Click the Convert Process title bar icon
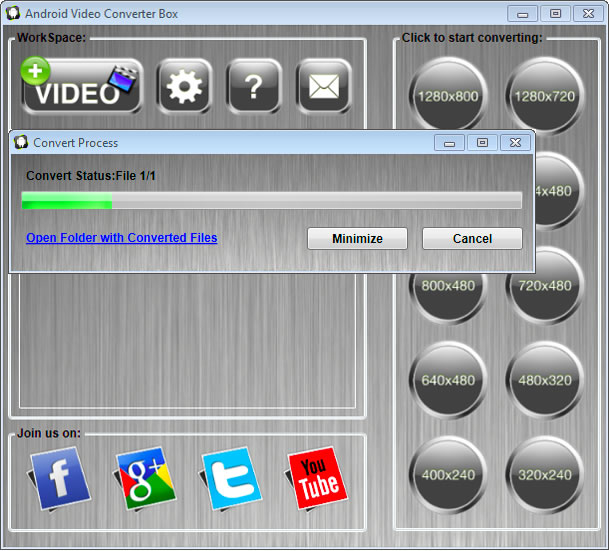 [x=21, y=142]
